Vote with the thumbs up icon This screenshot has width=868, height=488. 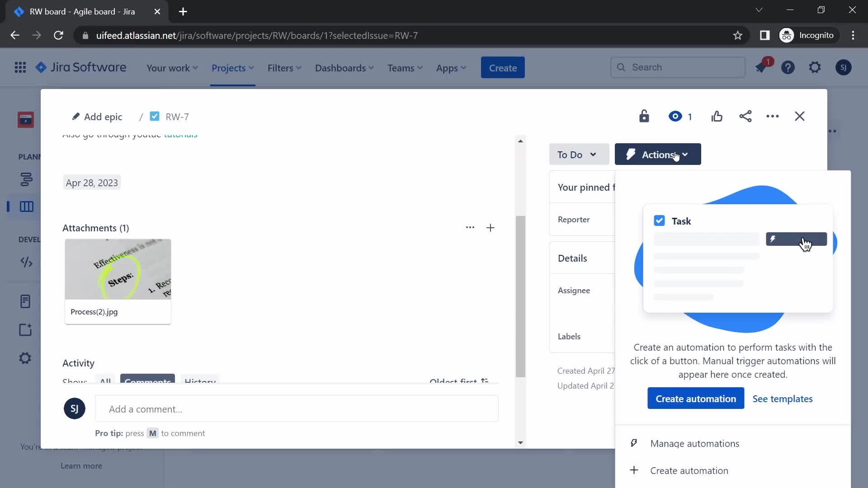click(x=717, y=117)
